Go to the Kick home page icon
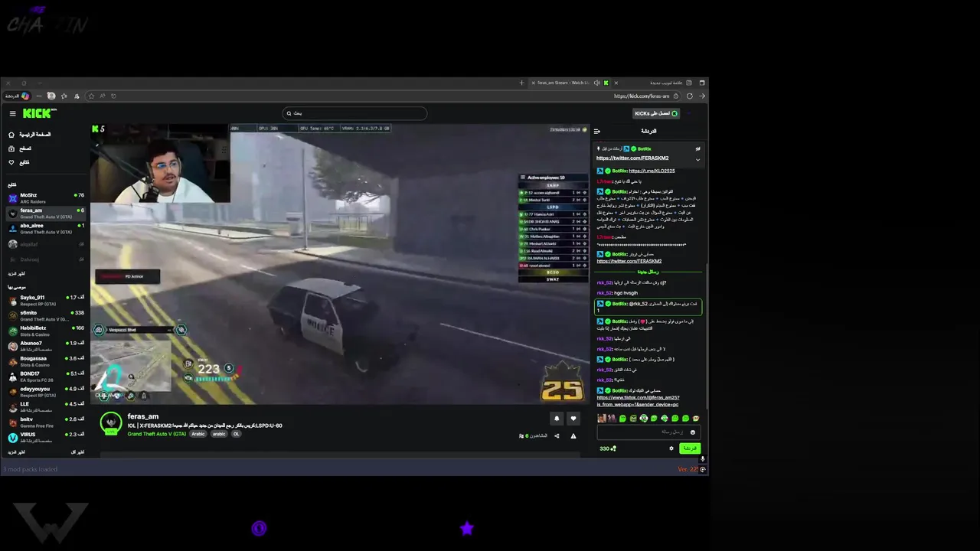This screenshot has width=980, height=551. click(x=11, y=135)
